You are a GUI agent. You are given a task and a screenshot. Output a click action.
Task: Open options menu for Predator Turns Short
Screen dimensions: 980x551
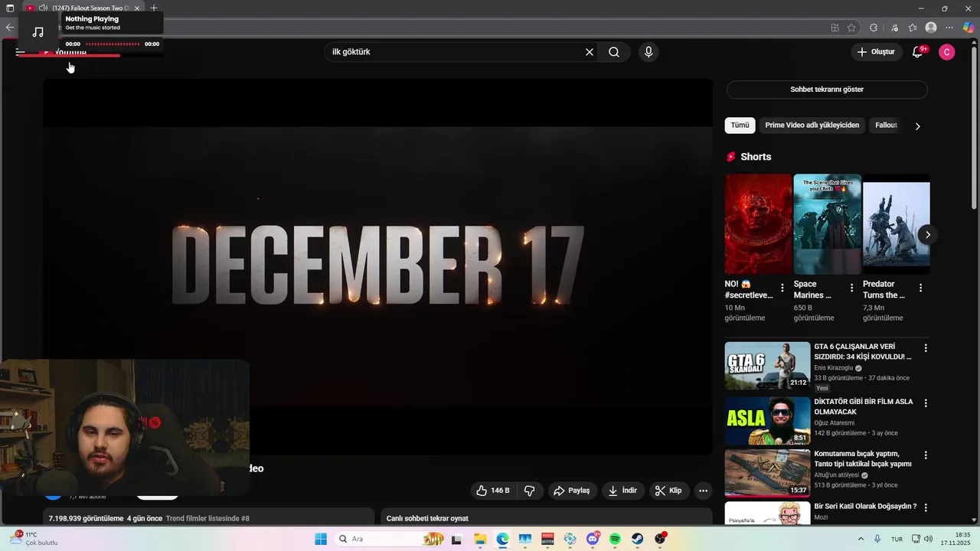920,289
